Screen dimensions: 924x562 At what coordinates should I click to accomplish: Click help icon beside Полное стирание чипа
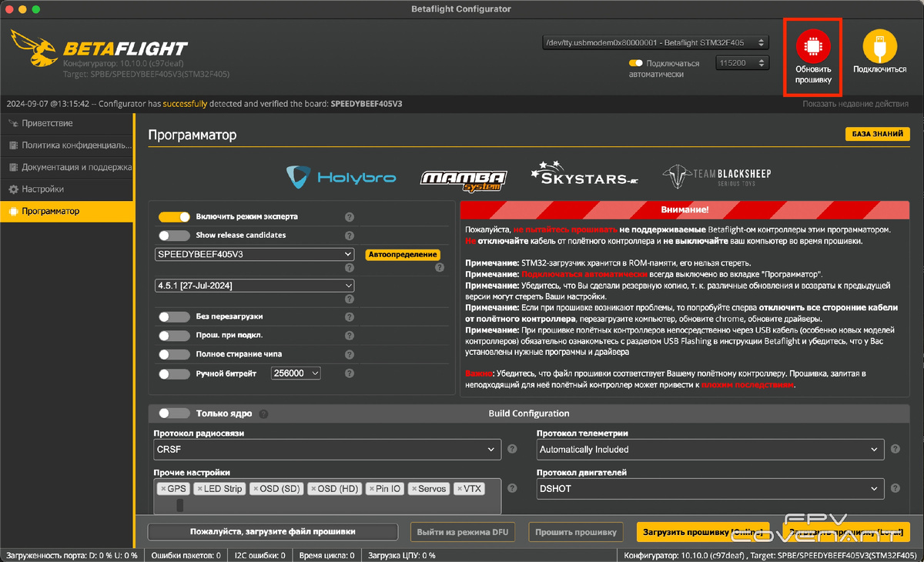coord(350,355)
